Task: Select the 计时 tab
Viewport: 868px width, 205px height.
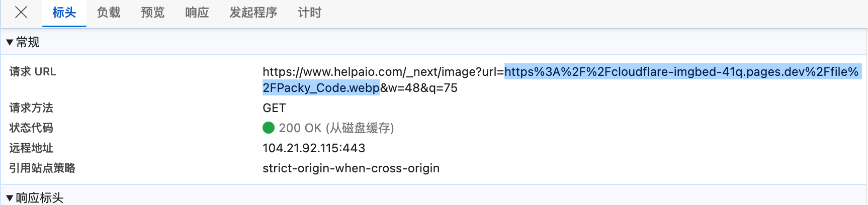Action: (x=310, y=13)
